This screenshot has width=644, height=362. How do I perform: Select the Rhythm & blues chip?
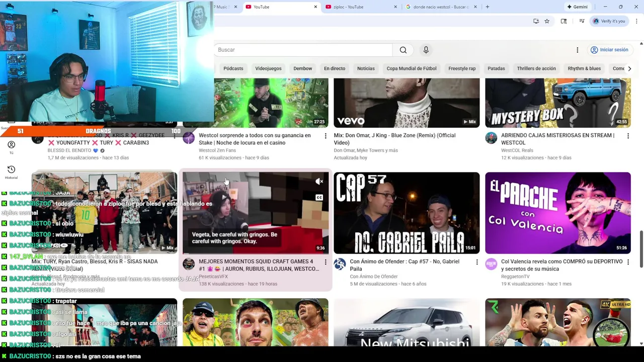tap(584, 68)
